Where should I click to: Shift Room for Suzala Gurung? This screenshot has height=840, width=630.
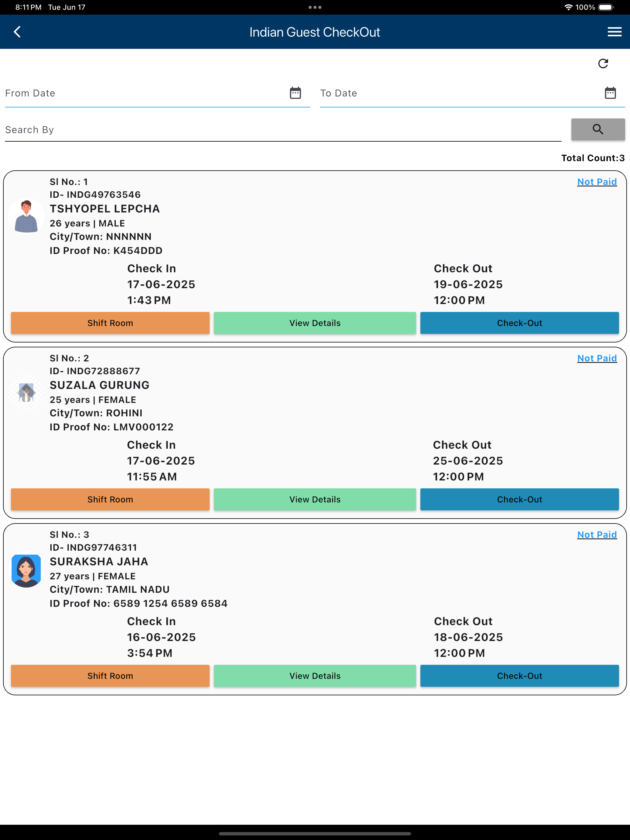110,499
